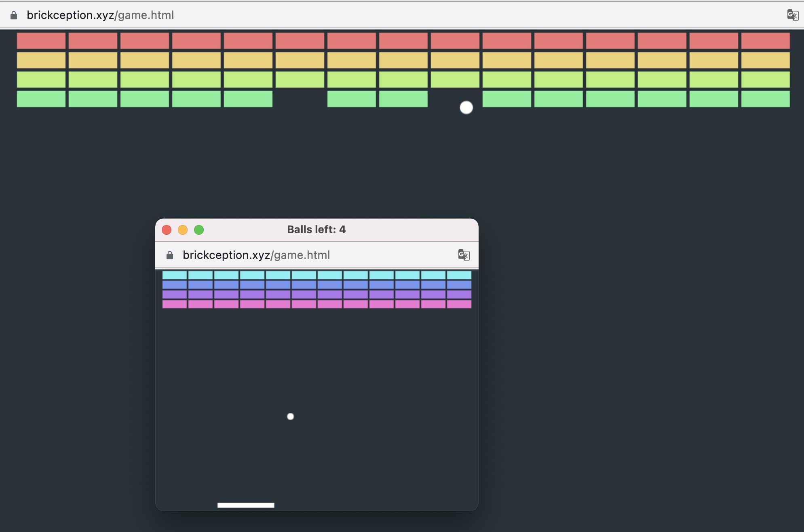
Task: Click the first red brick in top row
Action: coord(41,41)
